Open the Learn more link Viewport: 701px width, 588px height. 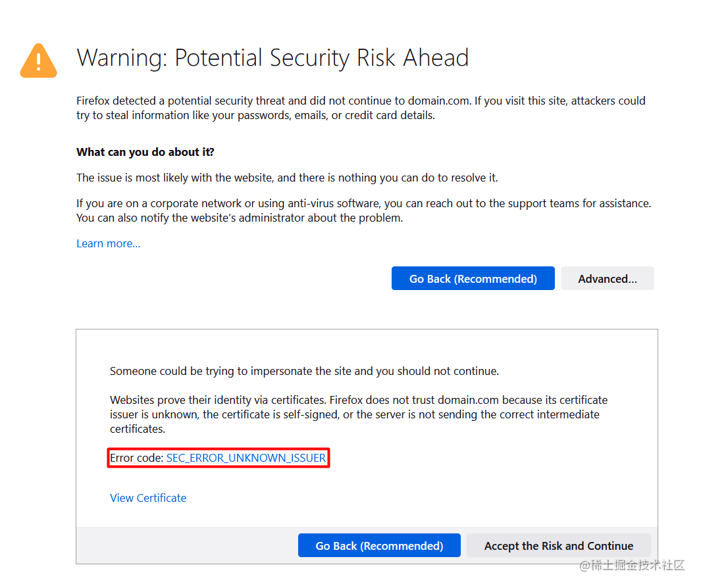[x=107, y=243]
